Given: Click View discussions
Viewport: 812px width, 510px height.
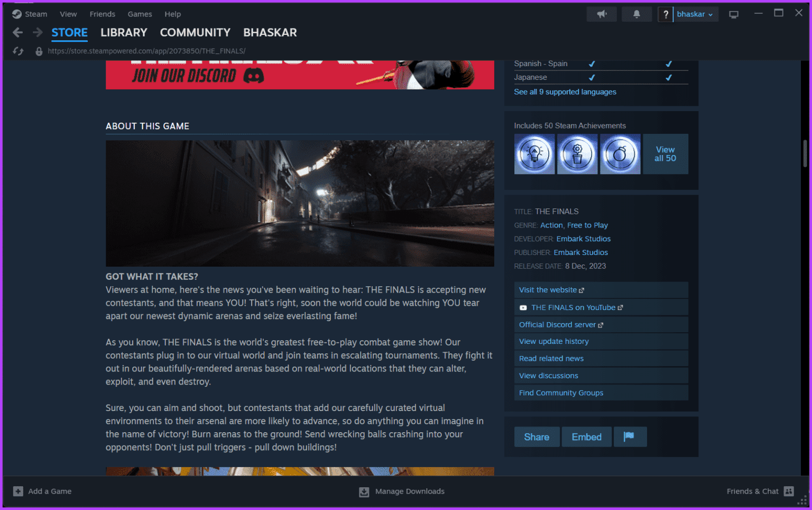Looking at the screenshot, I should pyautogui.click(x=601, y=376).
